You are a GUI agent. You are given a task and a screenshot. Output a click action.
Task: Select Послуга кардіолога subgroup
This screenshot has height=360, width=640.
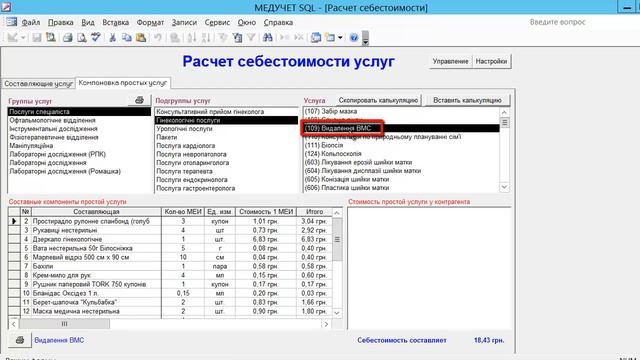(227, 146)
